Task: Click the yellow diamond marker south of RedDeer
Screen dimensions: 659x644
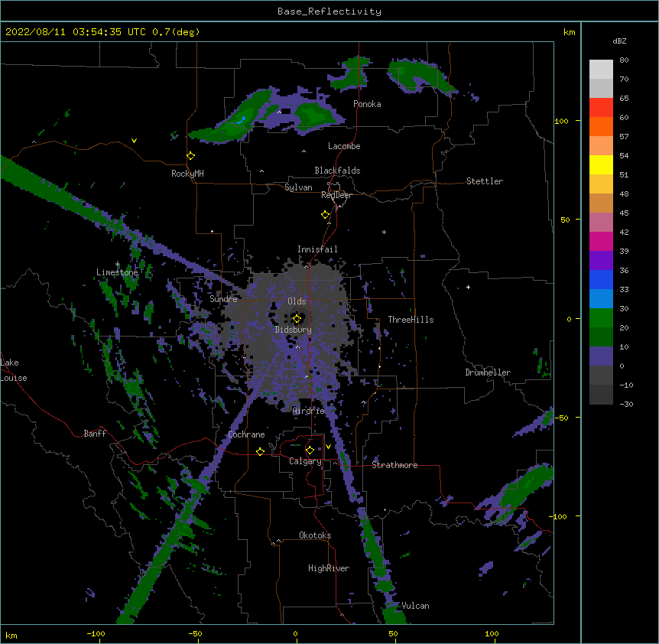Action: pos(326,215)
